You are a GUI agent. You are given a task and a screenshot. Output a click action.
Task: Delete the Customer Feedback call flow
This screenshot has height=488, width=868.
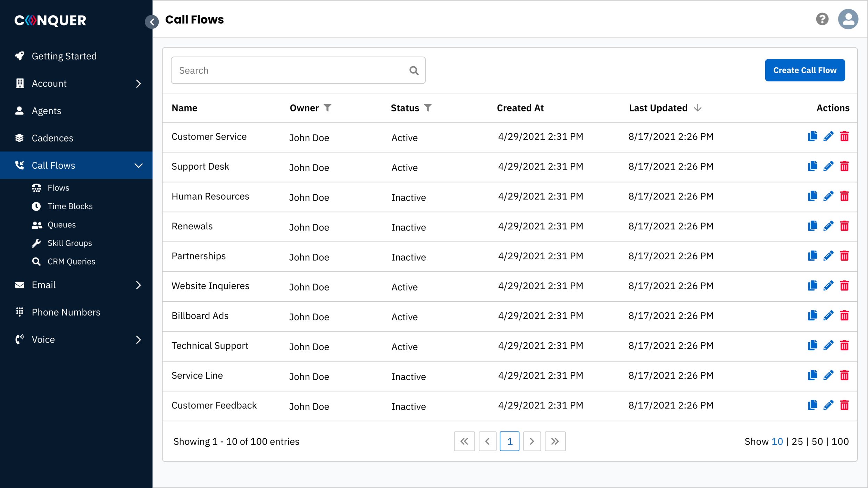pyautogui.click(x=844, y=405)
